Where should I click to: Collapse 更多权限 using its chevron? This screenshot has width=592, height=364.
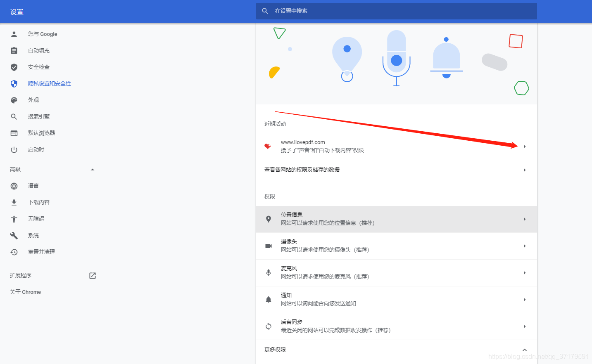(524, 349)
